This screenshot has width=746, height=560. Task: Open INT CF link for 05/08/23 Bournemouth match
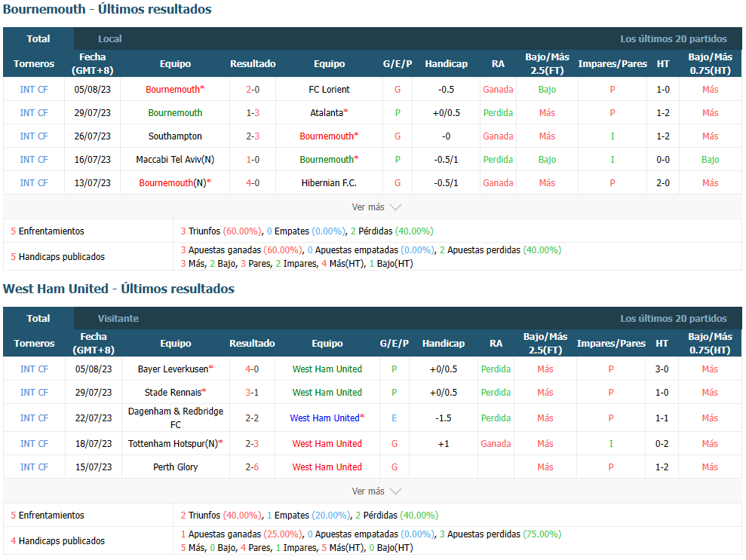pos(34,90)
